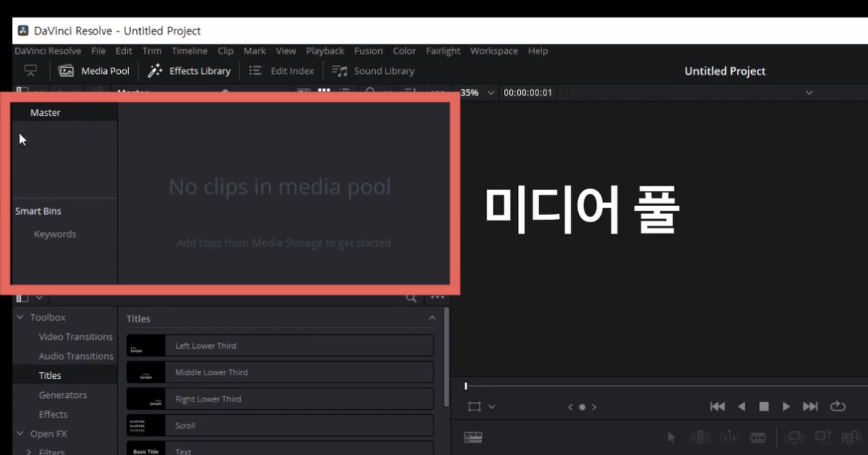
Task: Select the Dynamic Trim Mode tool
Action: (729, 438)
